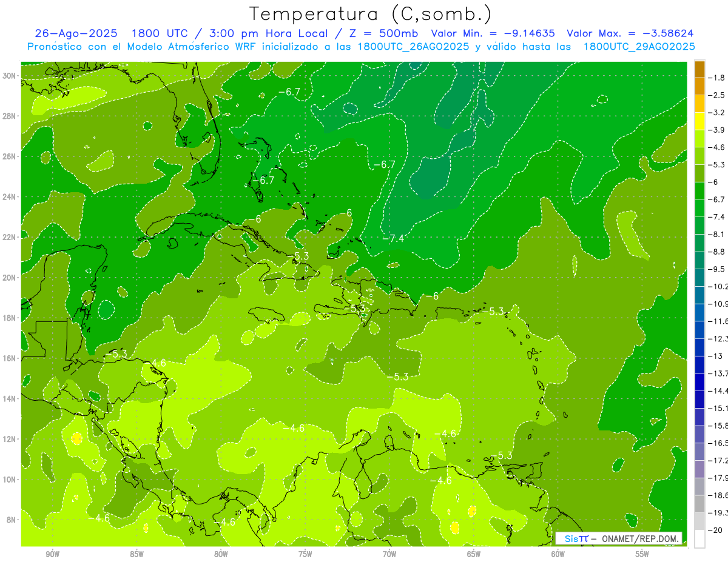Image resolution: width=728 pixels, height=562 pixels.
Task: Click the 65W longitude axis label
Action: click(474, 554)
